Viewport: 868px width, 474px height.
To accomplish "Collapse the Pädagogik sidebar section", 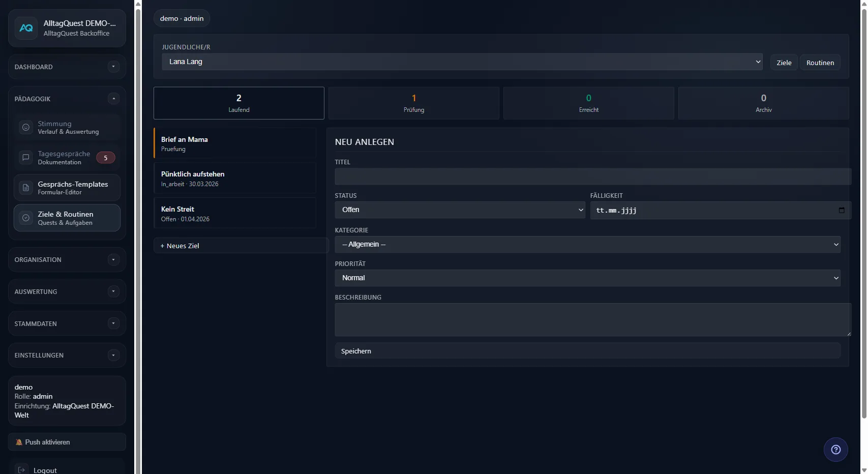I will 113,98.
